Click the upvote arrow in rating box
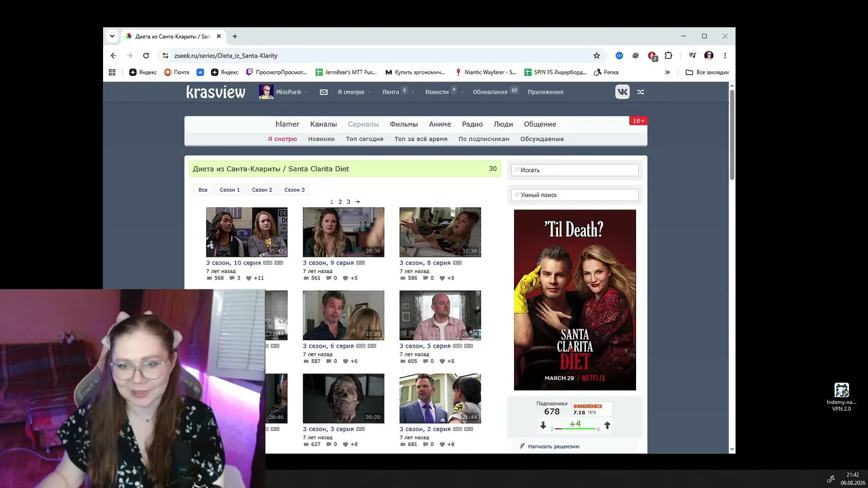Image resolution: width=868 pixels, height=488 pixels. 607,426
